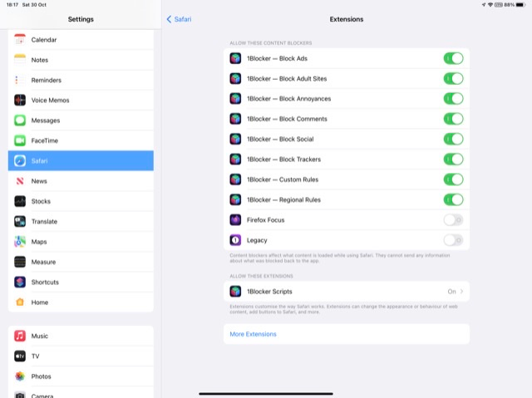Tap the Legacy content blocker icon
Image resolution: width=532 pixels, height=398 pixels.
coord(235,240)
